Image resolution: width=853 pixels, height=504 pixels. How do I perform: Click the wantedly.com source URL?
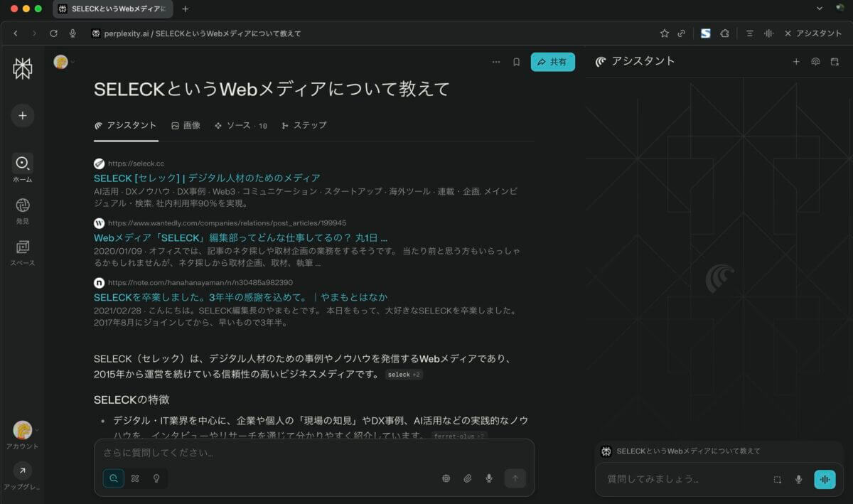click(227, 222)
